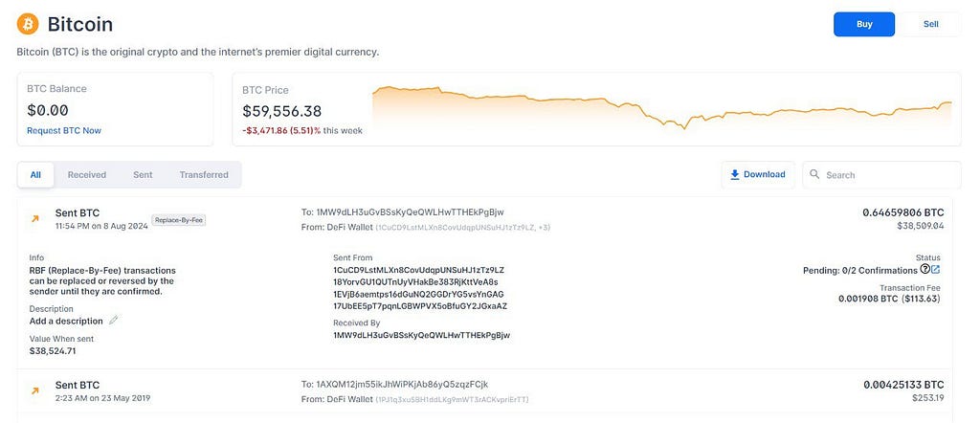Click into the Search transactions field
980x423 pixels.
(x=881, y=175)
